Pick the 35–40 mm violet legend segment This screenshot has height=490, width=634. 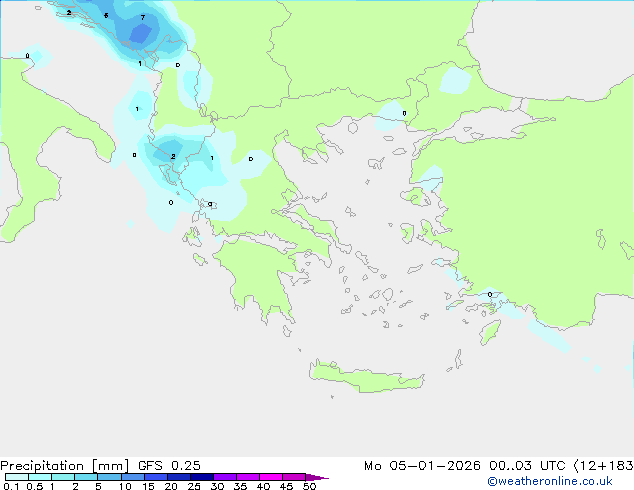coord(247,477)
